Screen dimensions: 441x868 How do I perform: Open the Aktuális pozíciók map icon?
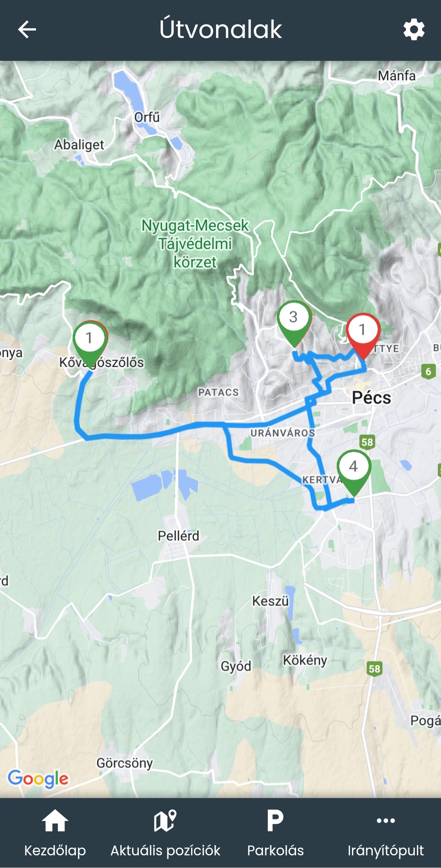click(165, 820)
